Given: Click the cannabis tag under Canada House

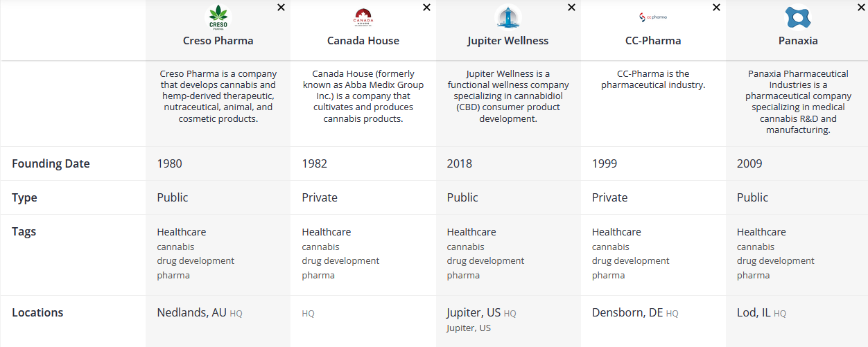Looking at the screenshot, I should [x=320, y=247].
